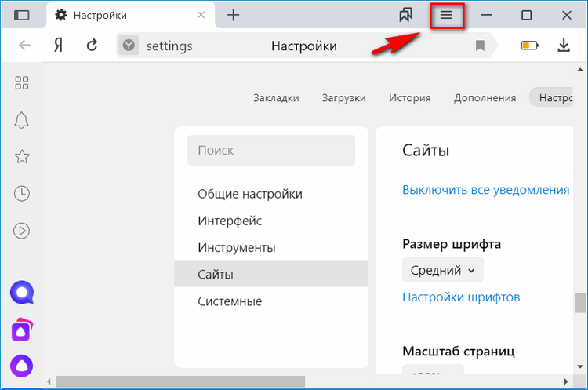The width and height of the screenshot is (588, 390).
Task: Open the История tab
Action: pyautogui.click(x=409, y=98)
